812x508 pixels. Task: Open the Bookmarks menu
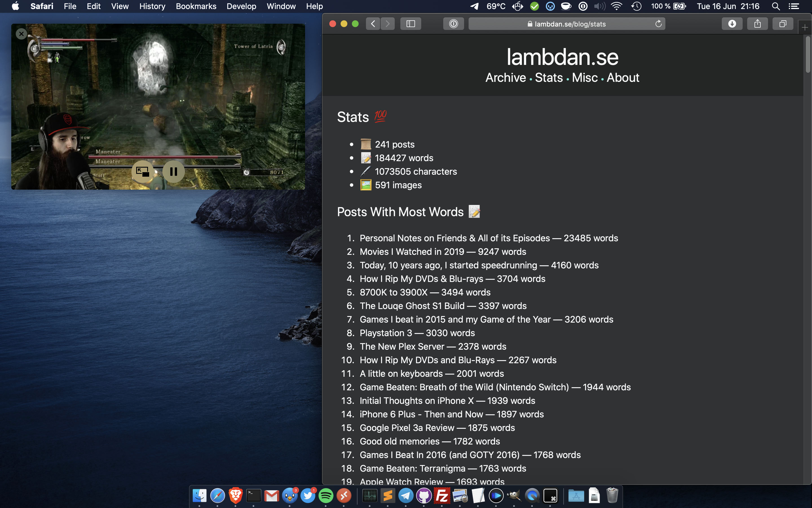tap(196, 6)
